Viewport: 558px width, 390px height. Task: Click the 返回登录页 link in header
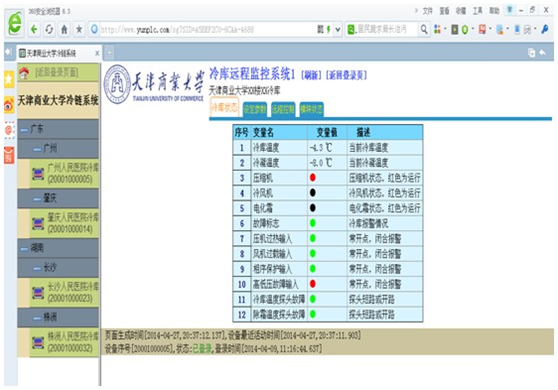[346, 75]
